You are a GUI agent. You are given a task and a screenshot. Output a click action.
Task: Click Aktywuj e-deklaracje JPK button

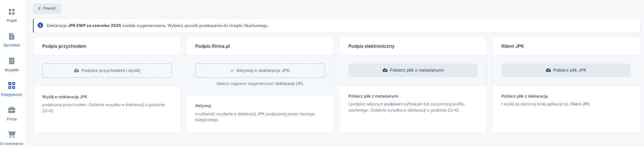coord(260,71)
